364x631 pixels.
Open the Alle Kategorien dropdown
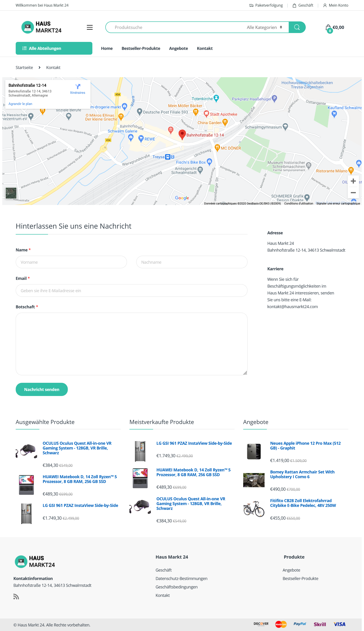click(x=264, y=27)
